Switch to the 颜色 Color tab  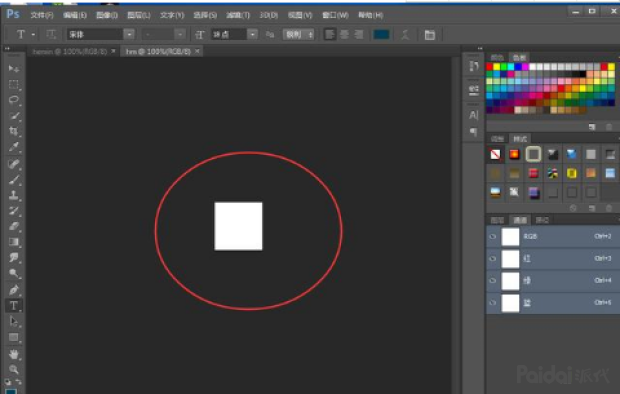coord(497,58)
